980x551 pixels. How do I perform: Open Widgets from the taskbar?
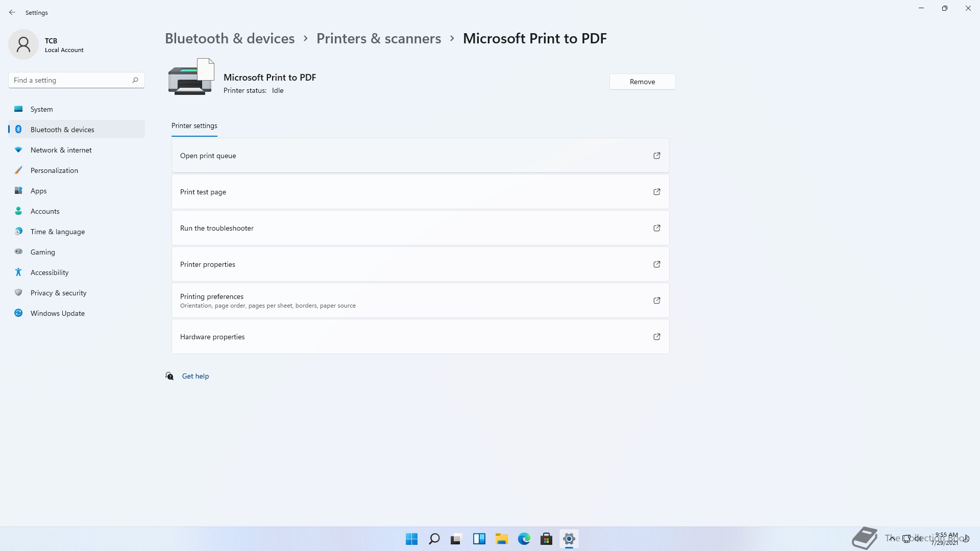coord(479,539)
